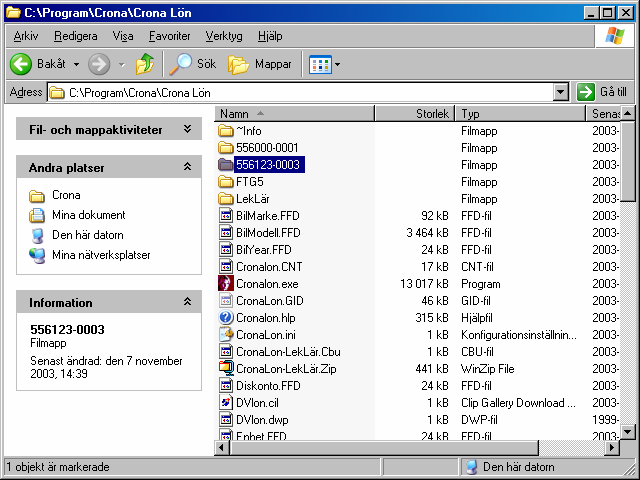Select the BilMarke.FFD file icon
Viewport: 640px width, 480px height.
click(226, 216)
